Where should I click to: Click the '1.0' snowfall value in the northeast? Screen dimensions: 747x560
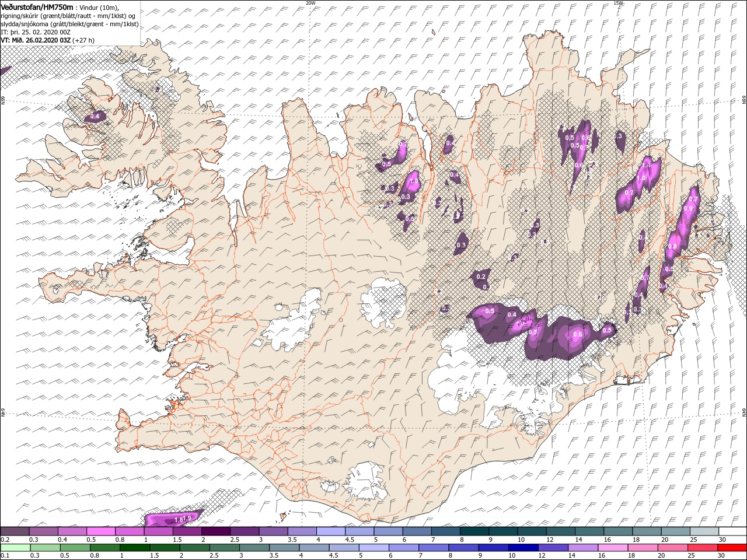(x=641, y=178)
